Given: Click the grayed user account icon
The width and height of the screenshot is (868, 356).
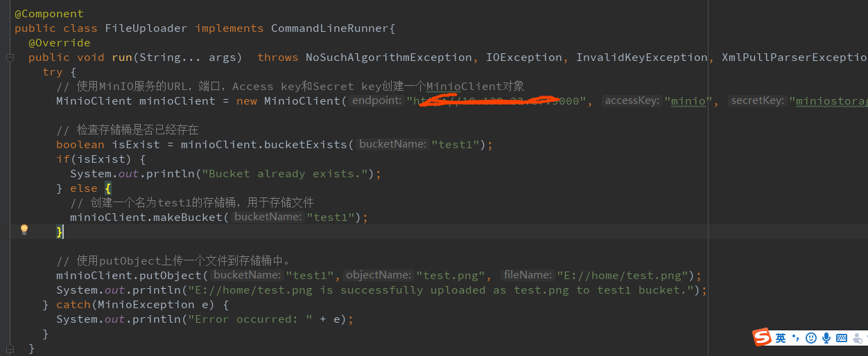Looking at the screenshot, I should (x=858, y=338).
